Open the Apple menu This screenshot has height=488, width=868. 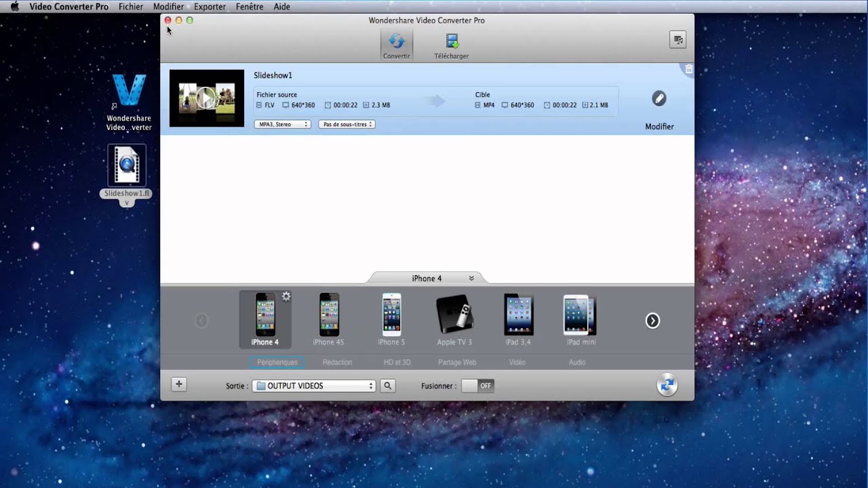click(14, 7)
